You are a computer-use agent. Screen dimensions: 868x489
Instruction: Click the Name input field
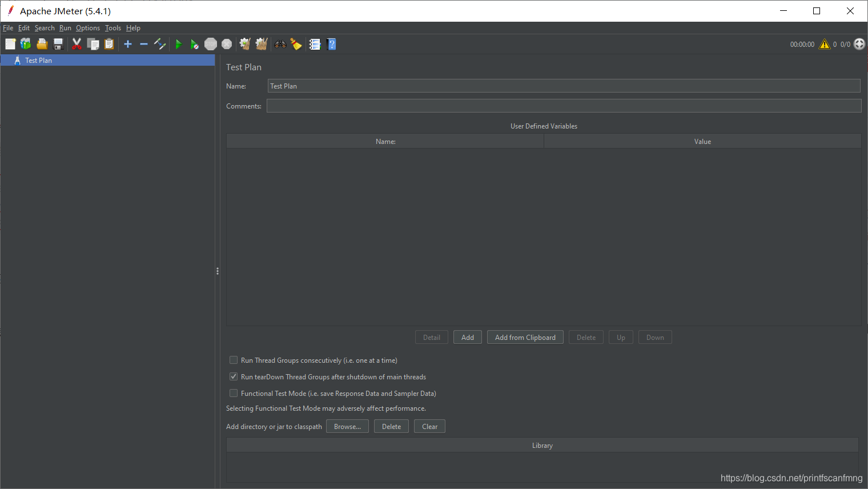click(x=564, y=86)
